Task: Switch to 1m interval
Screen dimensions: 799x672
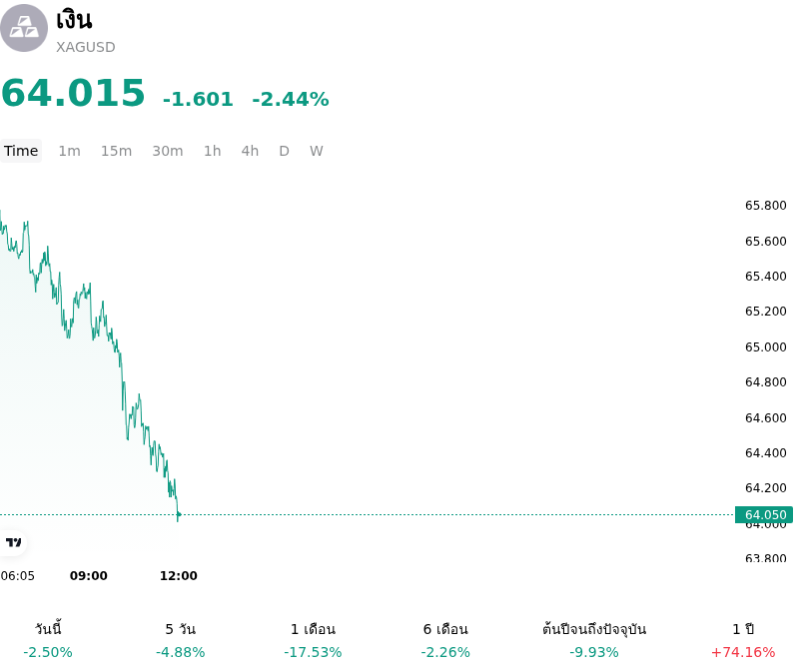Action: tap(69, 151)
